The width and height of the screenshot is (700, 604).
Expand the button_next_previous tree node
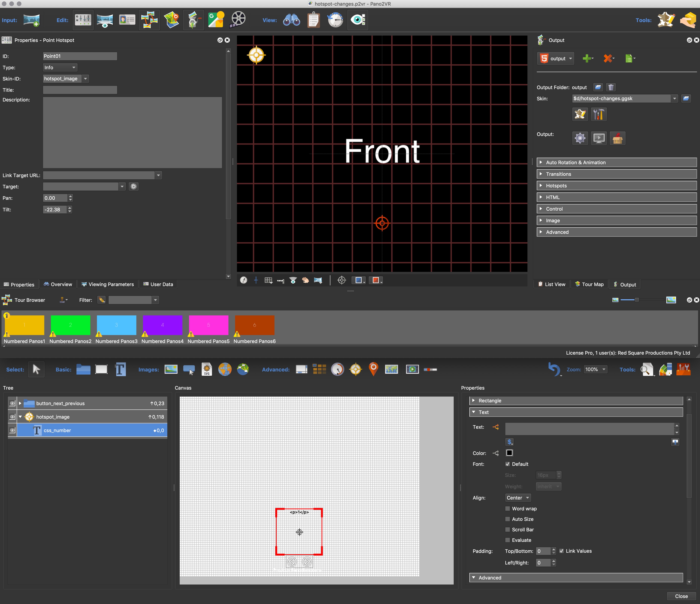tap(20, 403)
